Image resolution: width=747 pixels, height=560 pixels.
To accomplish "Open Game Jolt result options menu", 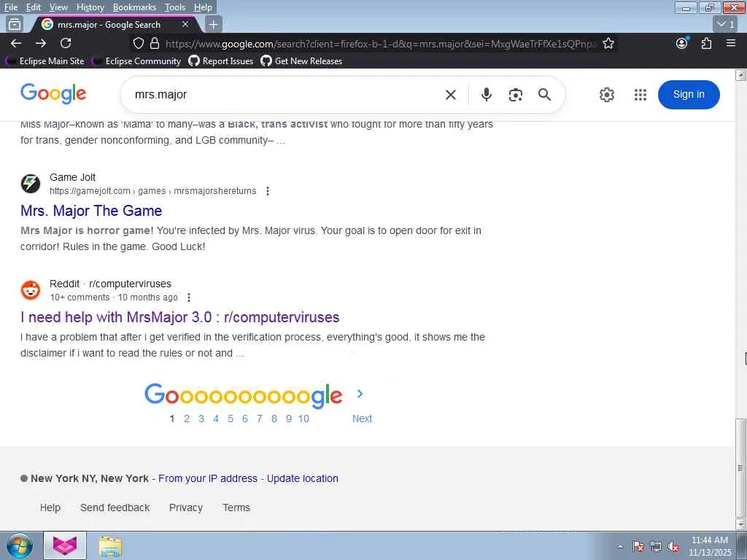I will coord(268,191).
